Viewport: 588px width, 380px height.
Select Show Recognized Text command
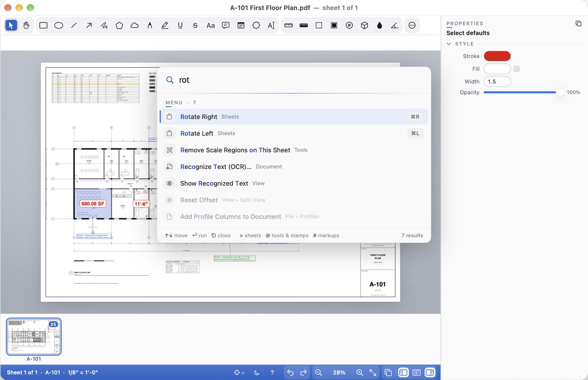coord(294,183)
